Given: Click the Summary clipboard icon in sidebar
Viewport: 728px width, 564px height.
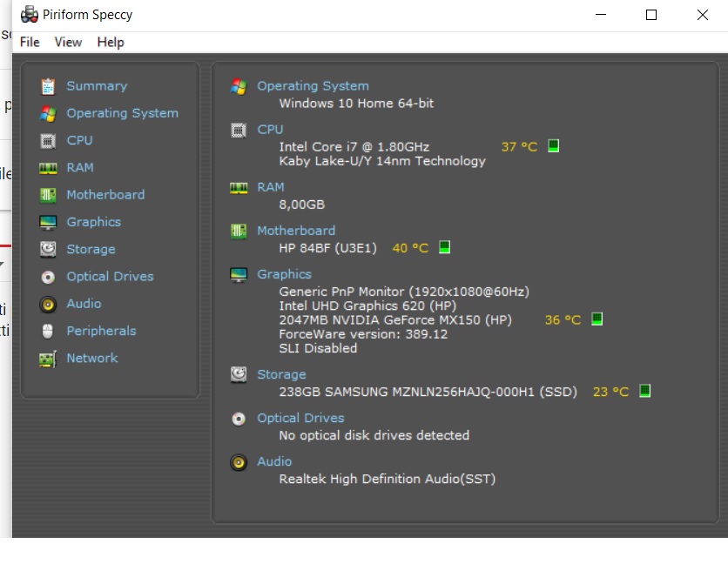Looking at the screenshot, I should pyautogui.click(x=48, y=86).
